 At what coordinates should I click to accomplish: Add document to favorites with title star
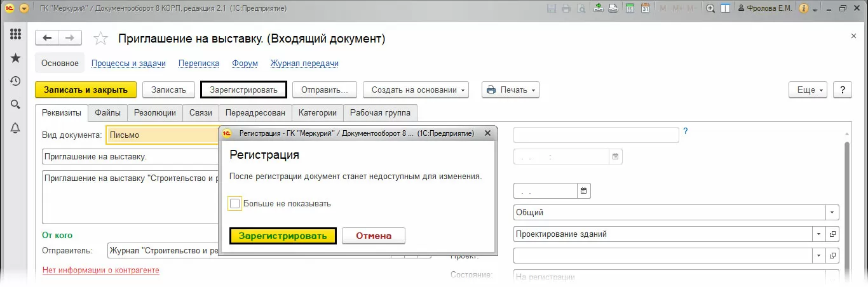(100, 39)
